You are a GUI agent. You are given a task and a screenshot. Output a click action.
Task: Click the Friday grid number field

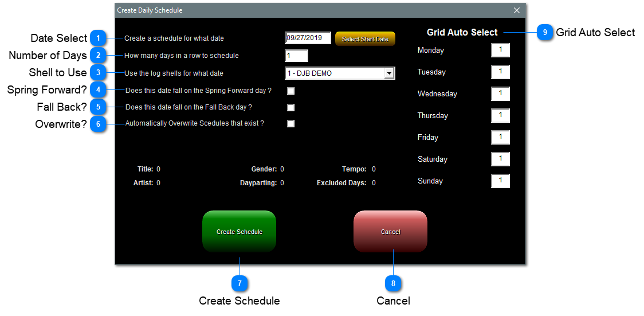(x=500, y=137)
